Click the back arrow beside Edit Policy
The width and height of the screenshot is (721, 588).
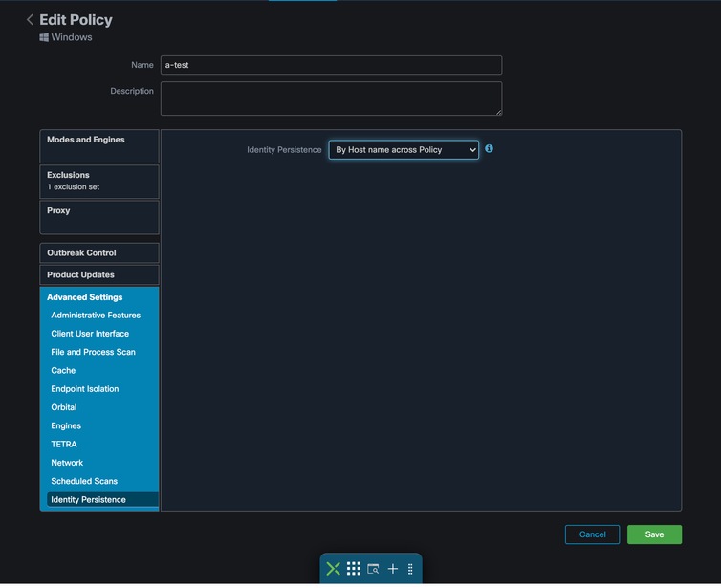point(30,20)
